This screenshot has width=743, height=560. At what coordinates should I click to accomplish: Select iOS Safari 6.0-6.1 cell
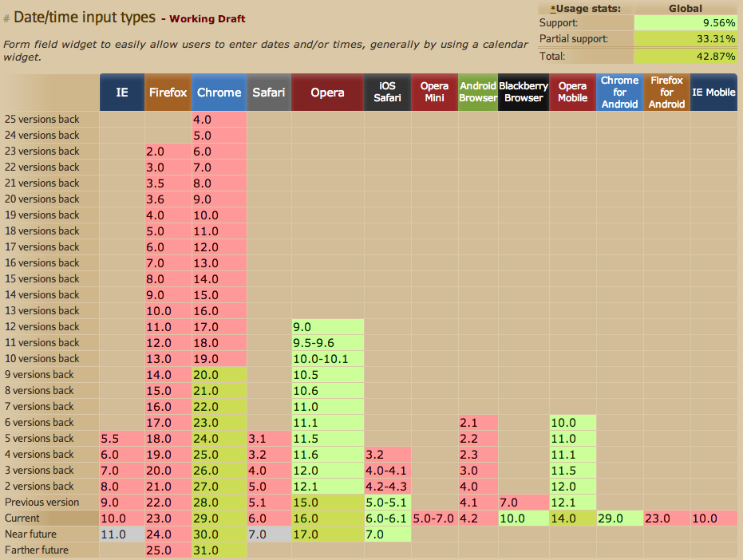pyautogui.click(x=388, y=519)
